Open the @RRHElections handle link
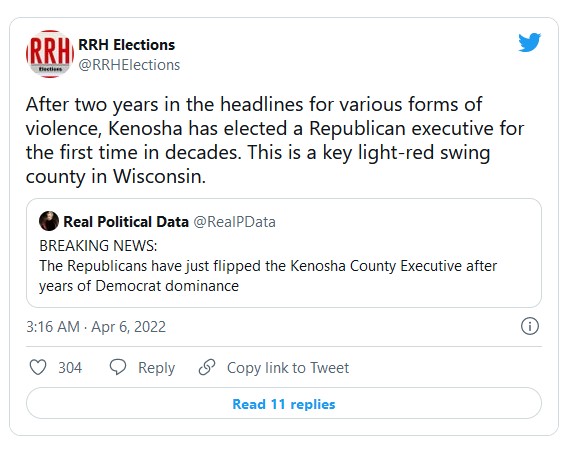 point(129,65)
